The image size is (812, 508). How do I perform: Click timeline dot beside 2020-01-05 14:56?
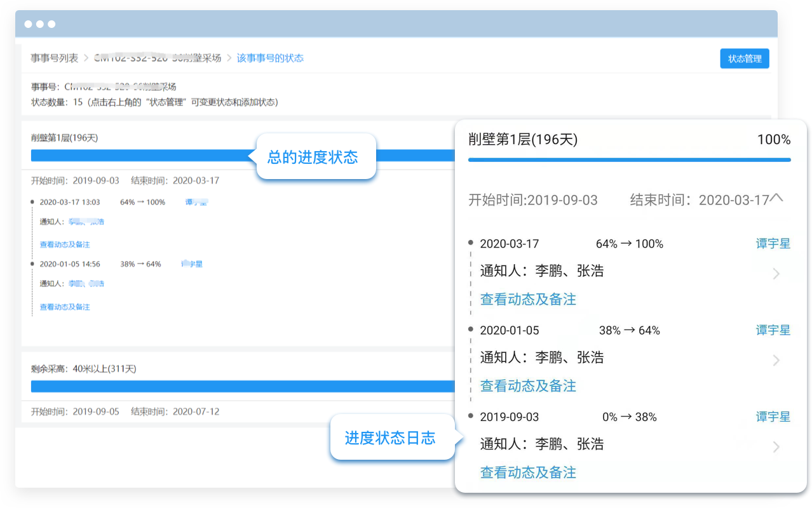[x=32, y=264]
